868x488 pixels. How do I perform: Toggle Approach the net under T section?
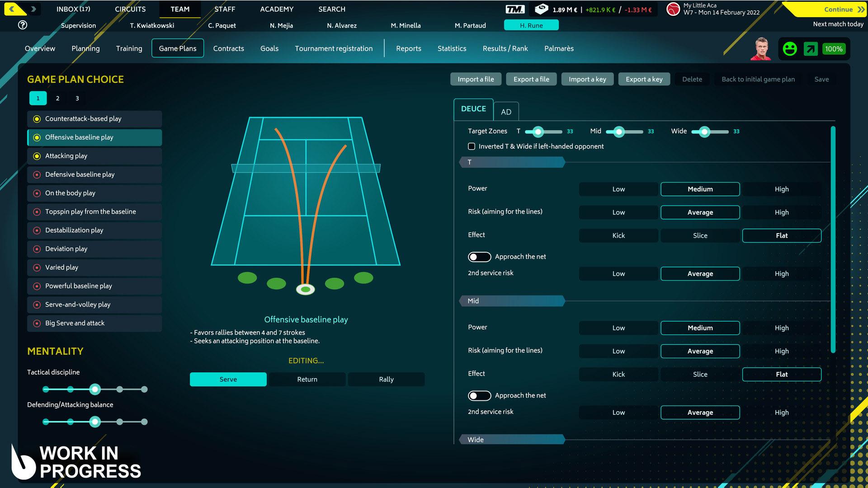pyautogui.click(x=479, y=257)
